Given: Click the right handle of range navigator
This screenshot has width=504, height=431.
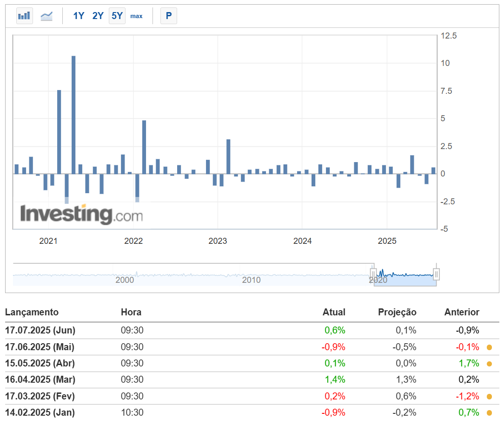Looking at the screenshot, I should 436,274.
